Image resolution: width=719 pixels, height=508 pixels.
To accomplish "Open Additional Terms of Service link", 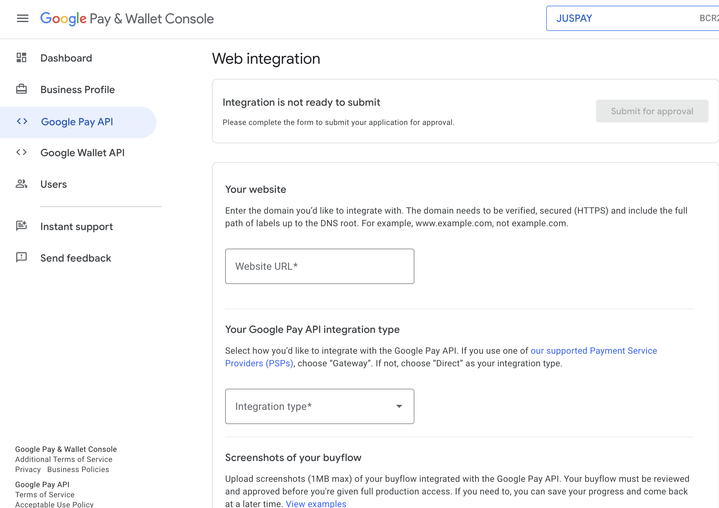I will 64,459.
